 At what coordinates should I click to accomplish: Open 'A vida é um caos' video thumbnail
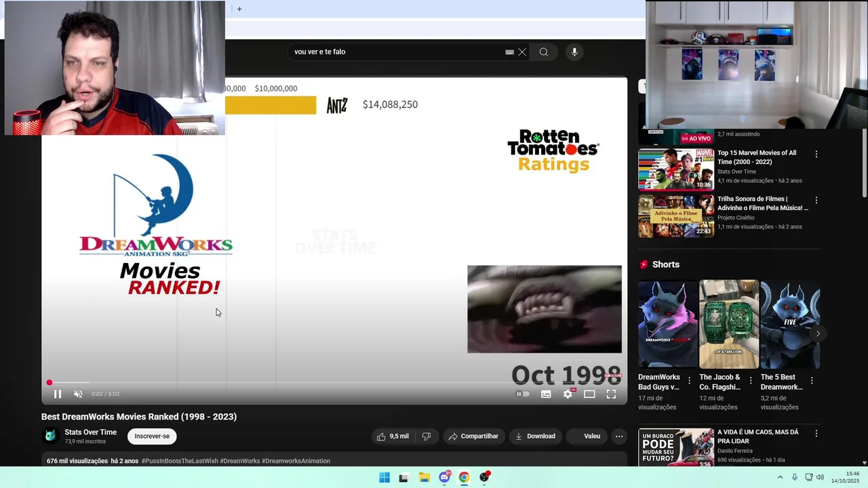pyautogui.click(x=676, y=447)
